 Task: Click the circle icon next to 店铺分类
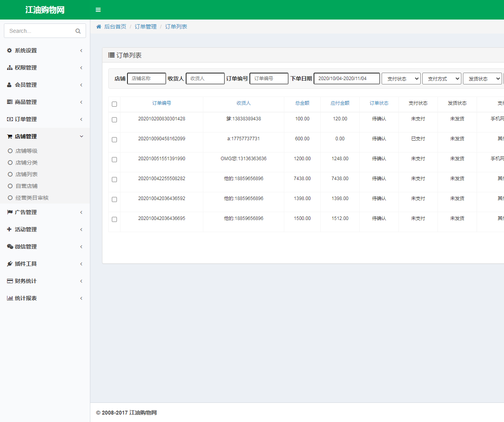tap(10, 163)
